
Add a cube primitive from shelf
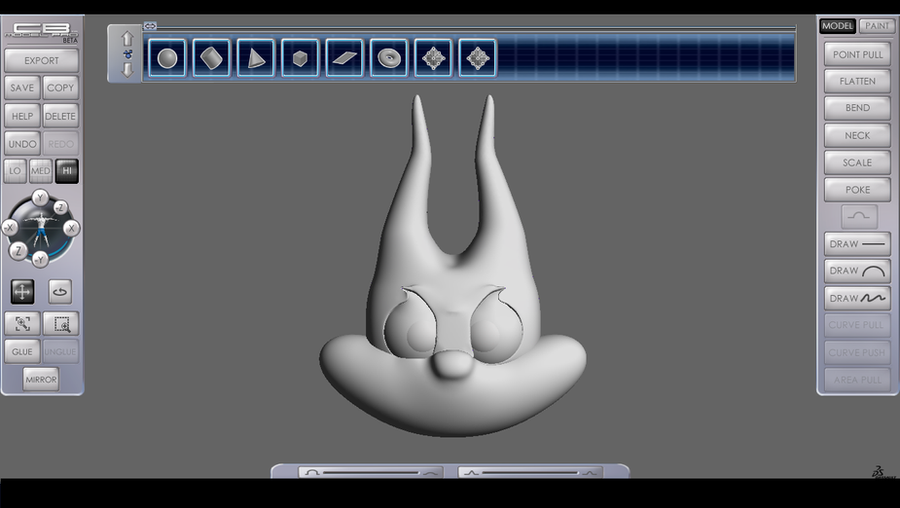tap(300, 58)
